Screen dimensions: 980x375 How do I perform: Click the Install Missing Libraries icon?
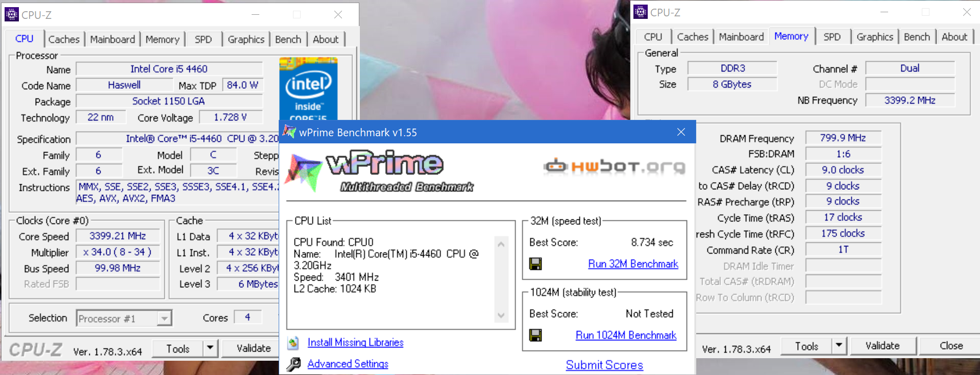(293, 343)
